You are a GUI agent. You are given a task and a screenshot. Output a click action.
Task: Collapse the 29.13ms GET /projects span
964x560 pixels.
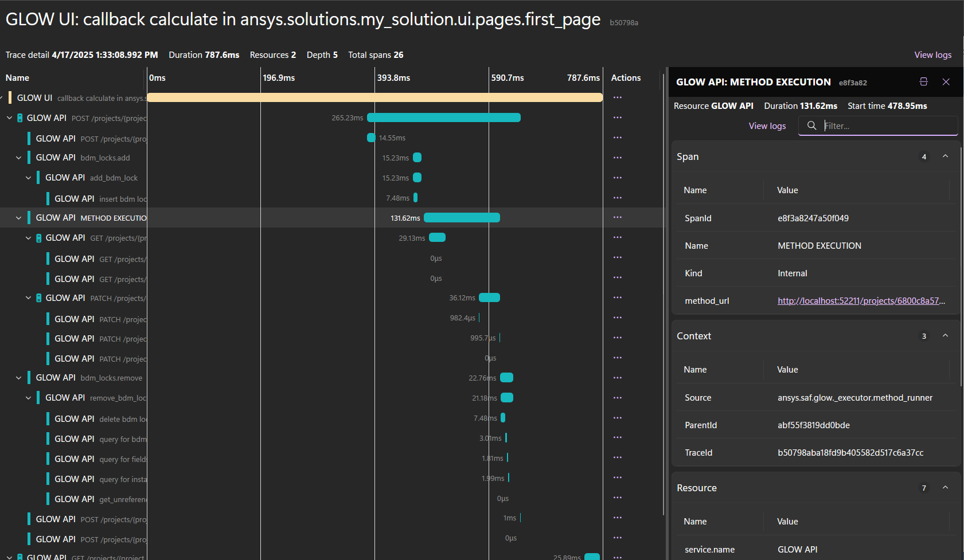tap(28, 238)
